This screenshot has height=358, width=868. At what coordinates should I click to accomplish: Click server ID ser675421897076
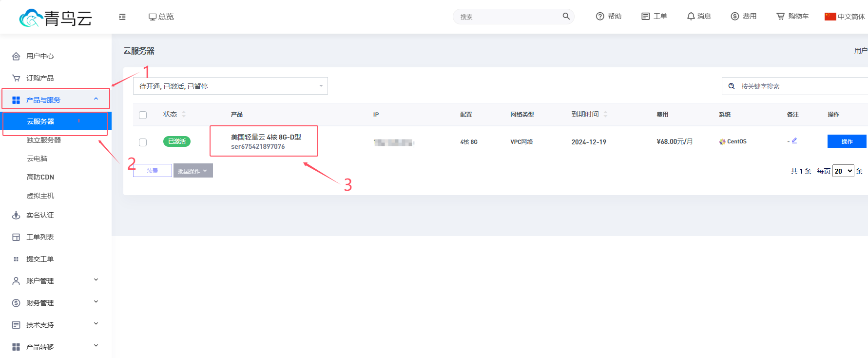pyautogui.click(x=258, y=146)
